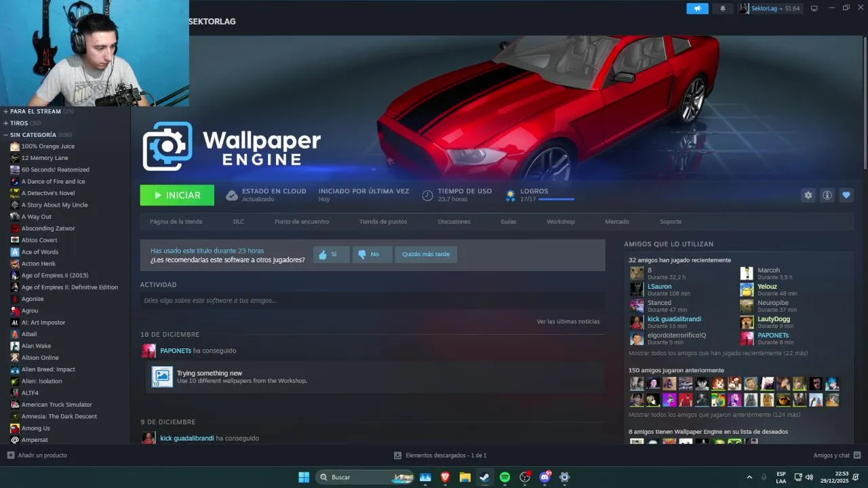
Task: Open the Mercado tab
Action: [617, 222]
